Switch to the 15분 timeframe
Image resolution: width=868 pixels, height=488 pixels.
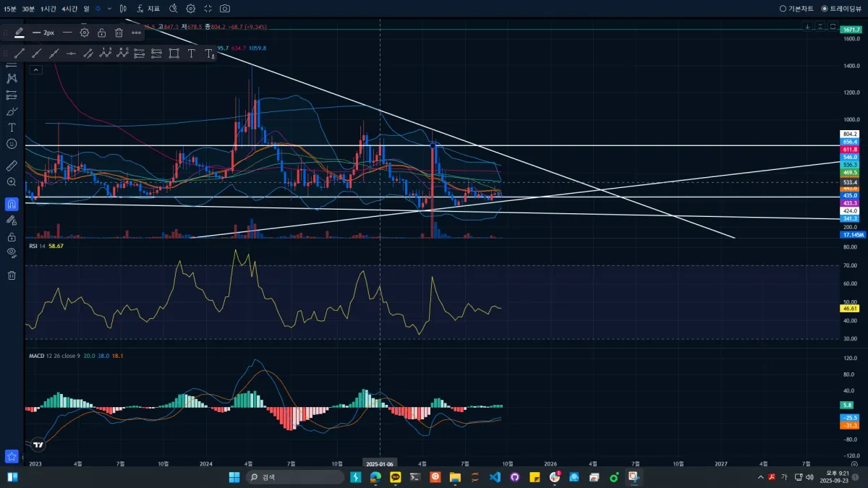[x=10, y=9]
